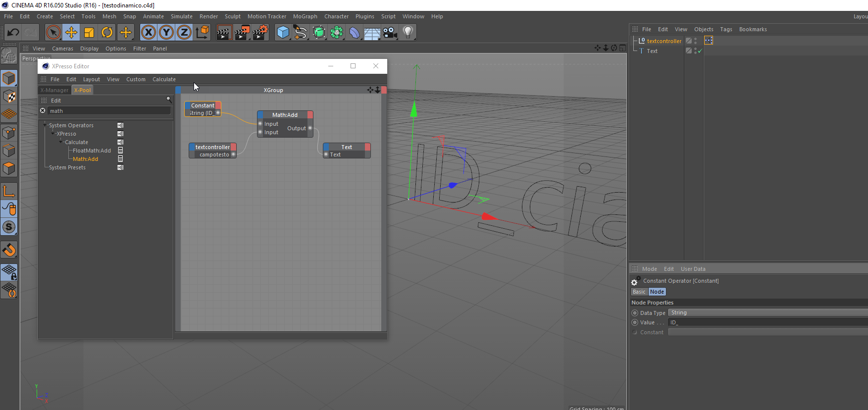
Task: Click the green subdivision generator icon
Action: 319,33
